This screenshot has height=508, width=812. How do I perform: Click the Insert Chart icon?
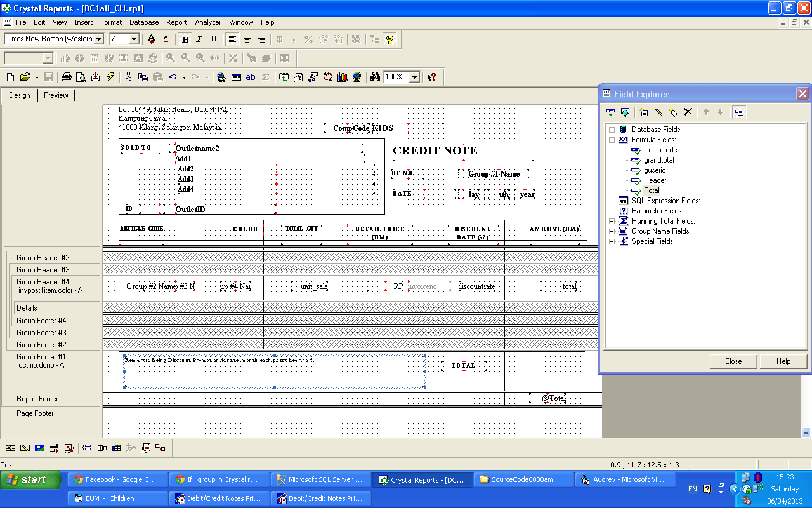pos(343,77)
